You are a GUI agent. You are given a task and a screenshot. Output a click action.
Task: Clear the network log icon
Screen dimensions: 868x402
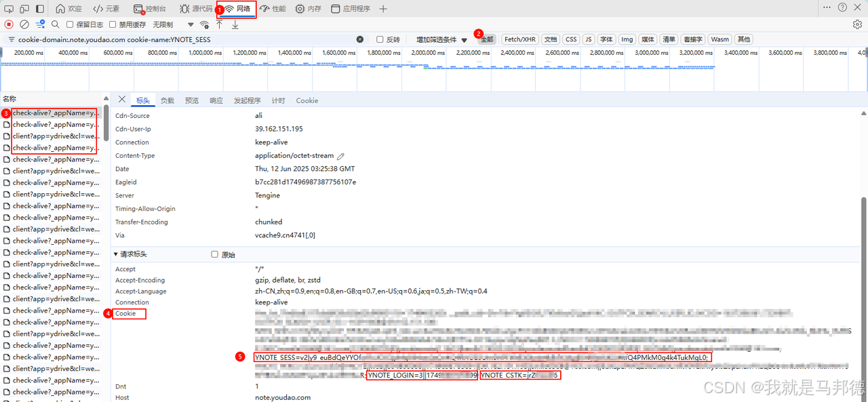[24, 24]
